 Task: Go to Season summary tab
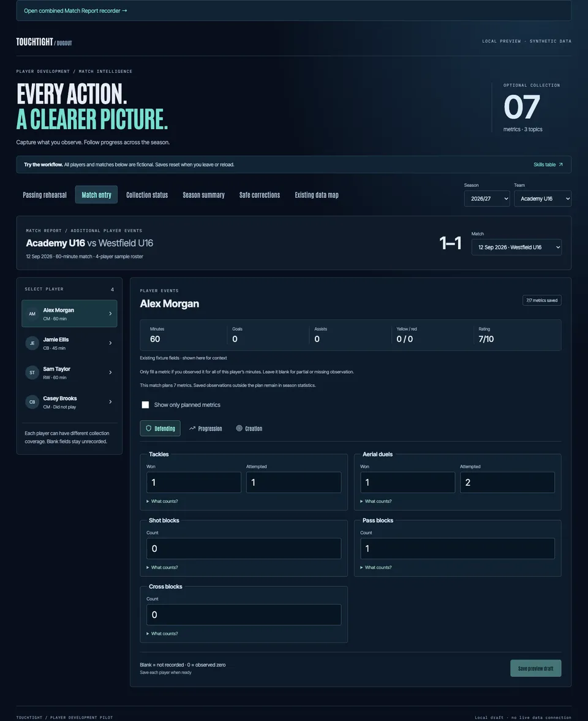coord(204,195)
